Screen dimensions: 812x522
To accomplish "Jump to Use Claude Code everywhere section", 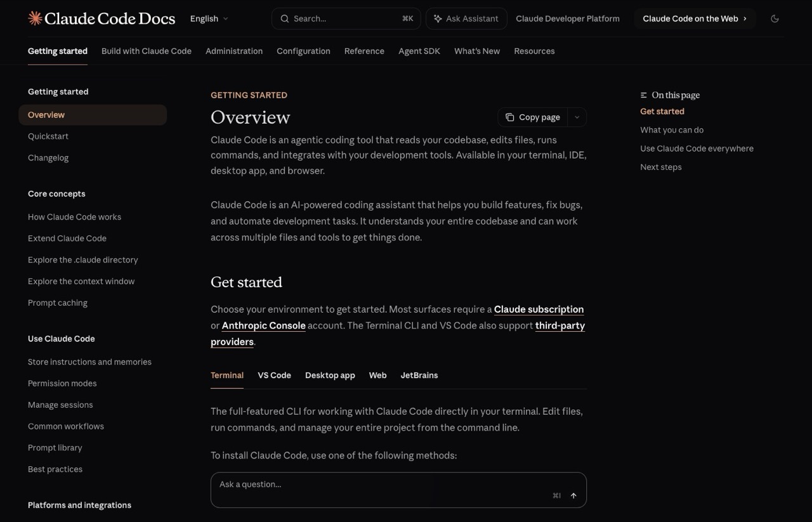I will point(697,149).
